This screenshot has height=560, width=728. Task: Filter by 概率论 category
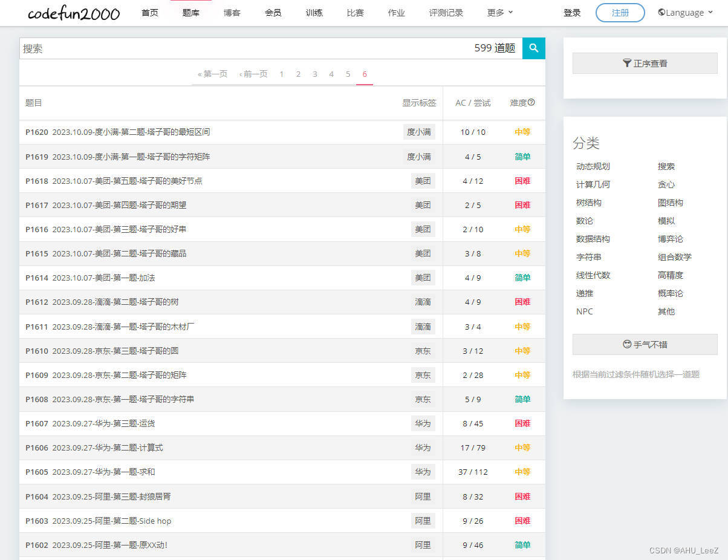[671, 293]
